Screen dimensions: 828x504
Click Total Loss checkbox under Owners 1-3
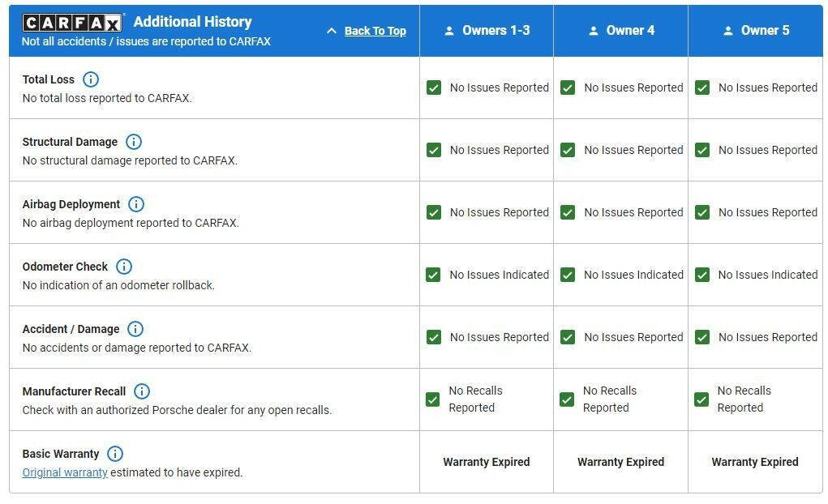click(434, 88)
